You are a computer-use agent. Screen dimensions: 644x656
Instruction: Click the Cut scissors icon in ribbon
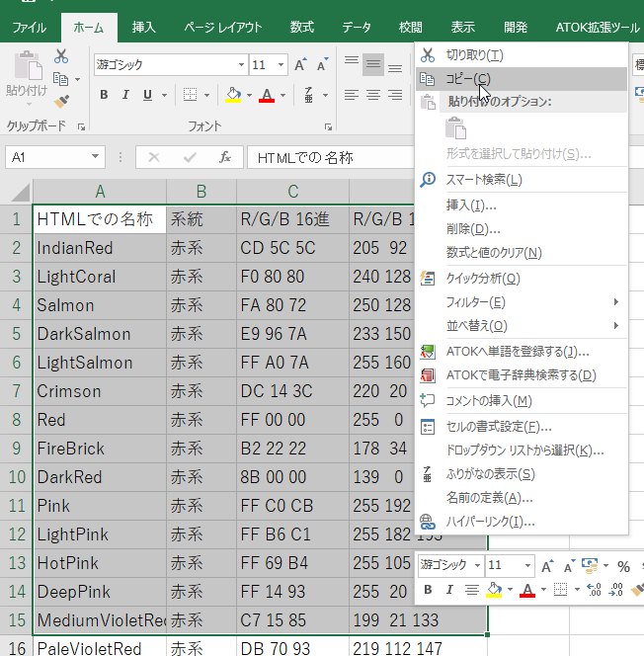[x=61, y=56]
